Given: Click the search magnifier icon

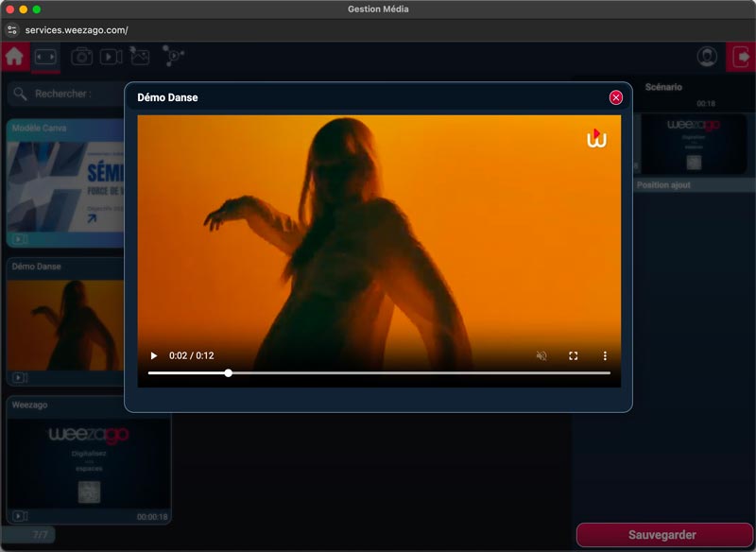Looking at the screenshot, I should tap(20, 94).
